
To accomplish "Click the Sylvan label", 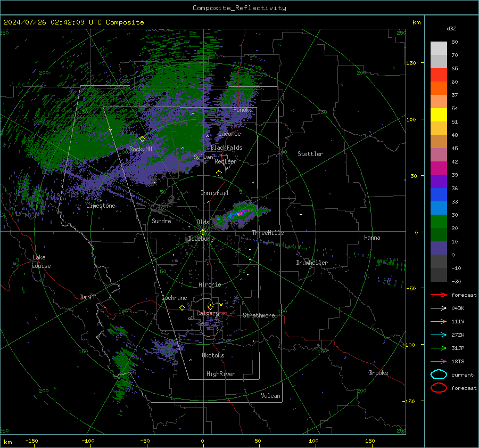I will 203,157.
